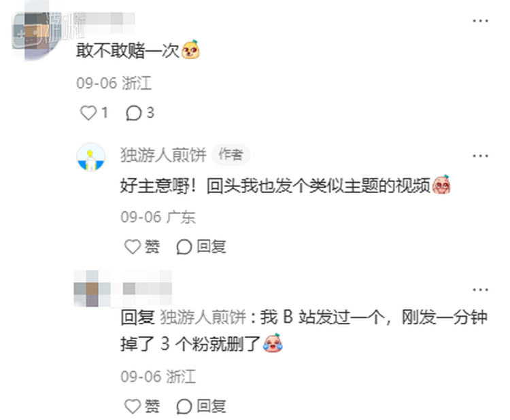Click the 赞 label under the 广东 comment

pos(152,247)
